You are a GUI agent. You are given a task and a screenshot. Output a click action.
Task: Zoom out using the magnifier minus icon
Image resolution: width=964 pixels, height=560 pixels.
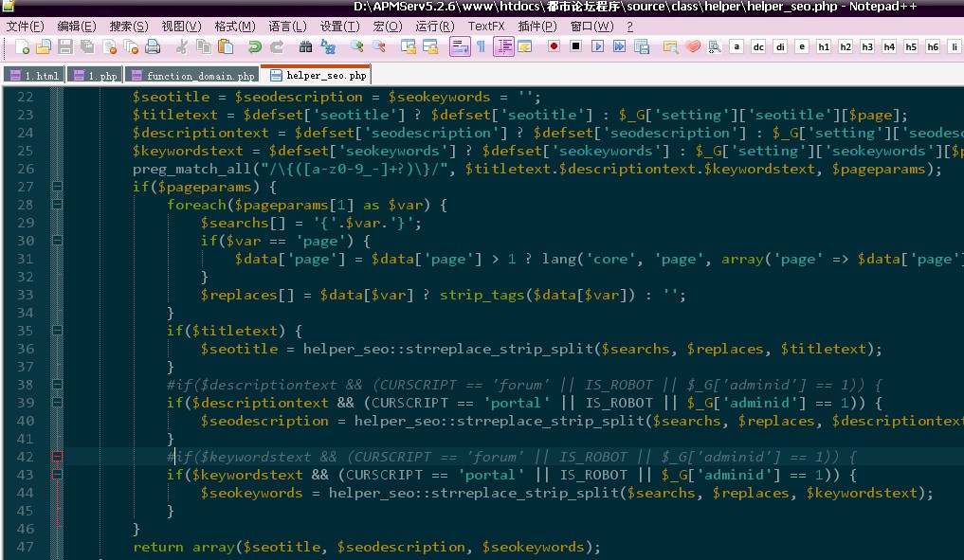(x=379, y=46)
